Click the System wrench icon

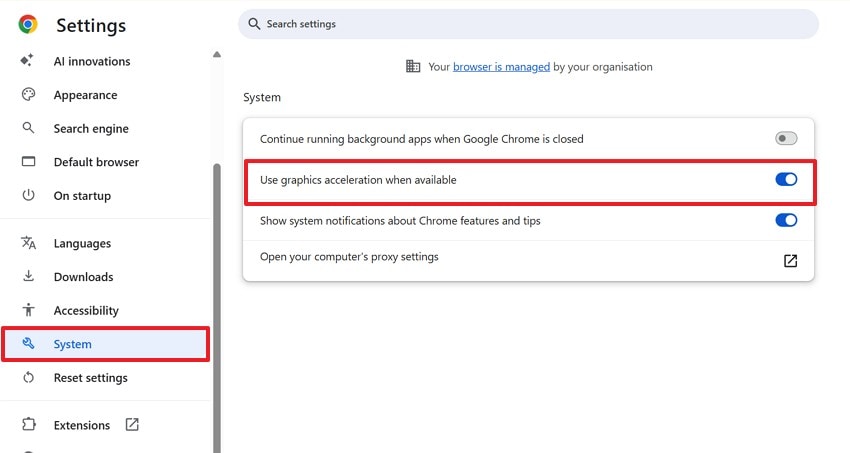28,344
